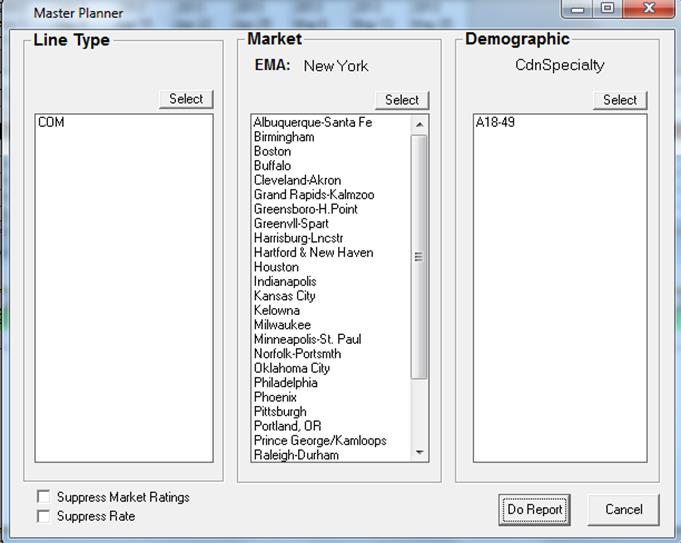Click Select under Demographic section
This screenshot has width=681, height=543.
619,100
